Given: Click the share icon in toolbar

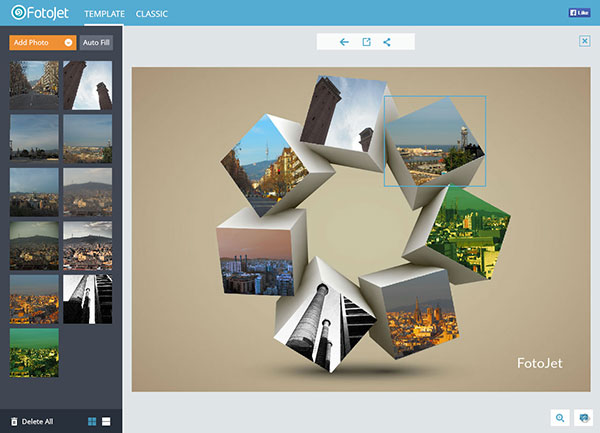Looking at the screenshot, I should [x=387, y=42].
